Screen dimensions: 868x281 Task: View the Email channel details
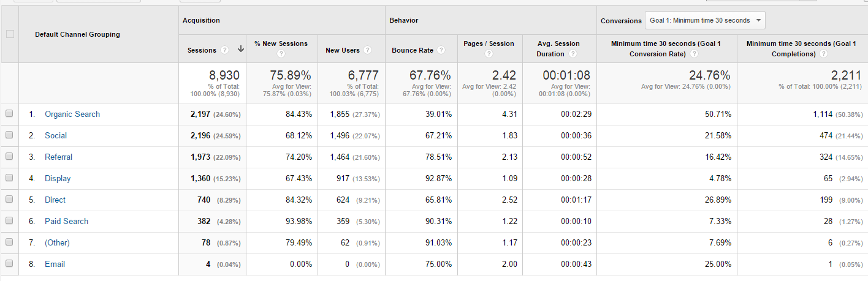[55, 264]
